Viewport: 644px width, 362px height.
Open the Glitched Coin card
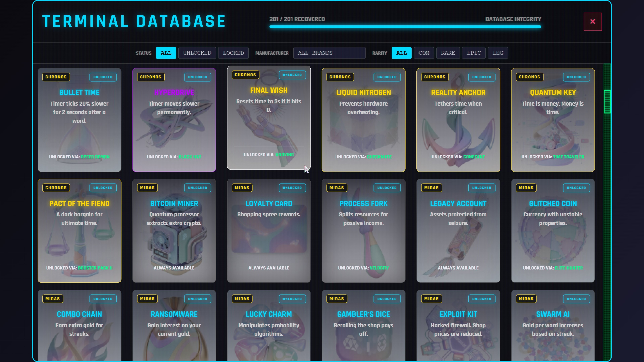(x=553, y=231)
